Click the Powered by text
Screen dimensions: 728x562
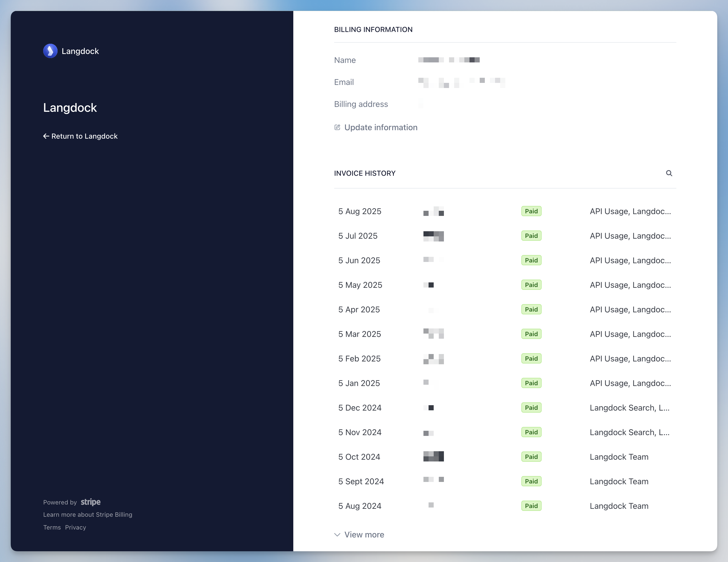(60, 502)
